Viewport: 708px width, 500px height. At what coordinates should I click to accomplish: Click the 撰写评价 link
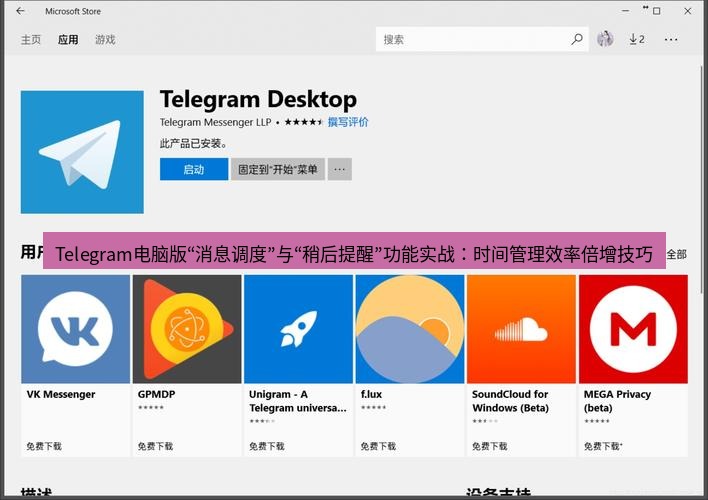[x=348, y=122]
